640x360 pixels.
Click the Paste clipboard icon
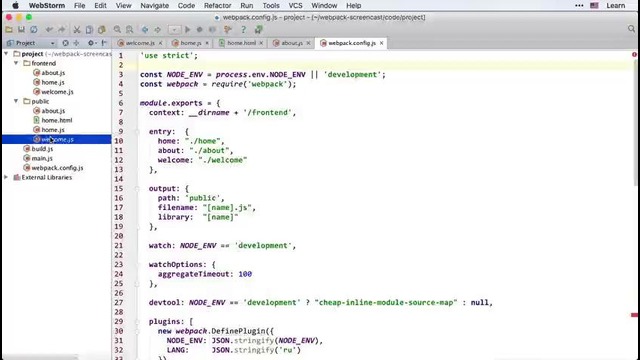click(102, 29)
